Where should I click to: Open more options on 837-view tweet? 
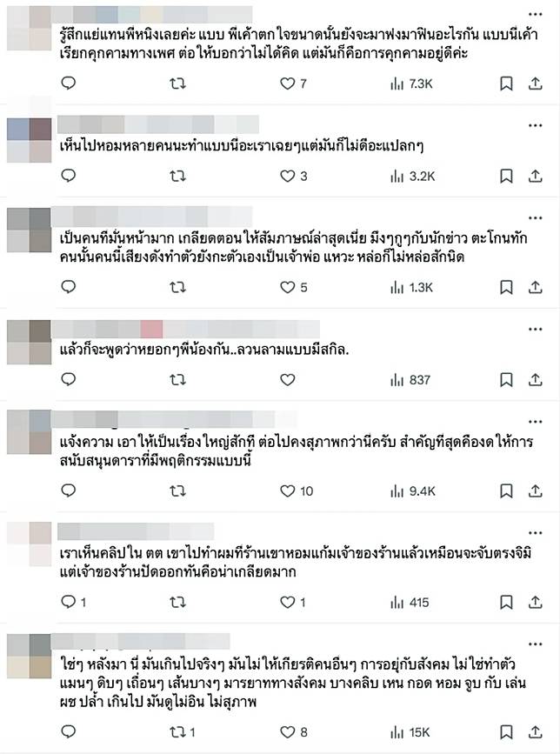pyautogui.click(x=535, y=330)
